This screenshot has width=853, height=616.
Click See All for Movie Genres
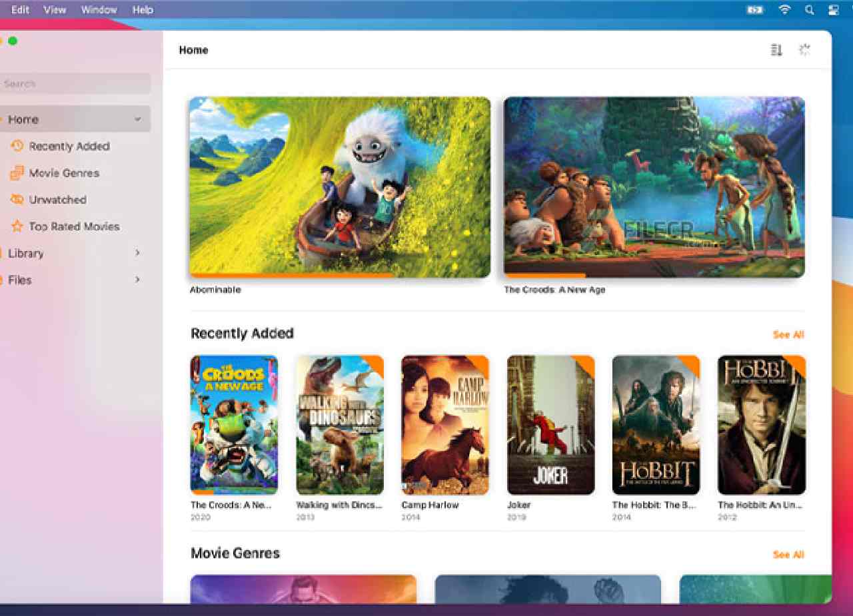(788, 554)
